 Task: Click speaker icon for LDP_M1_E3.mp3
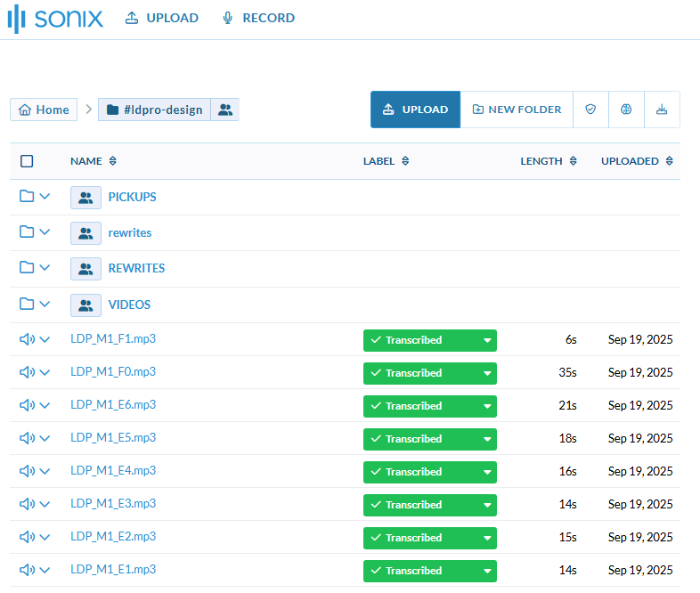(27, 504)
